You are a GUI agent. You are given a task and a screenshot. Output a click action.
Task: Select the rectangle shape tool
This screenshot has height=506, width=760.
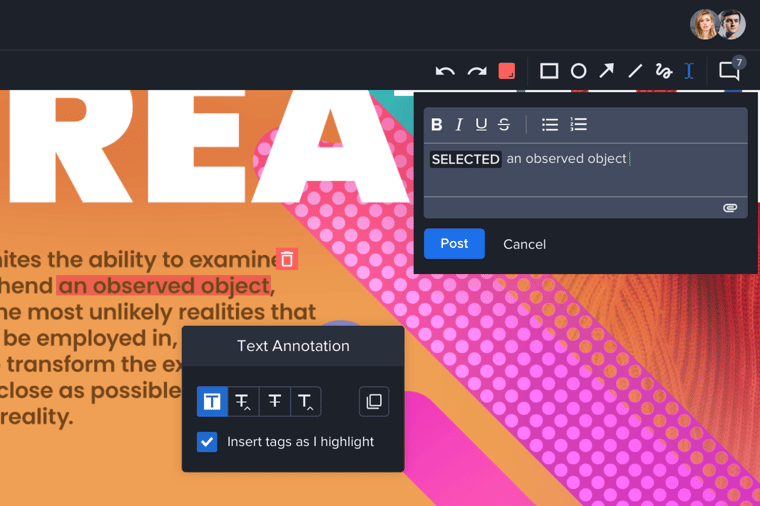(549, 71)
